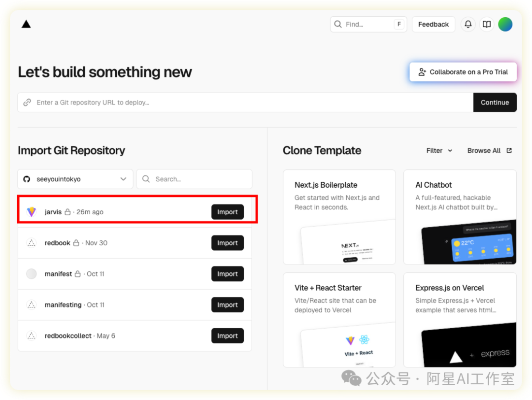Click the '26m ago' timestamp

pyautogui.click(x=90, y=212)
